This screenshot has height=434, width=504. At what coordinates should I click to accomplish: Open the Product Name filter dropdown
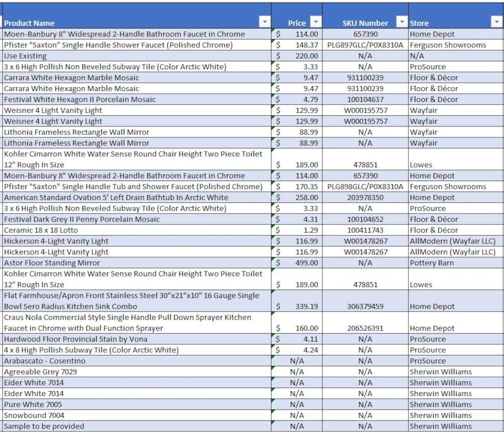pyautogui.click(x=264, y=22)
